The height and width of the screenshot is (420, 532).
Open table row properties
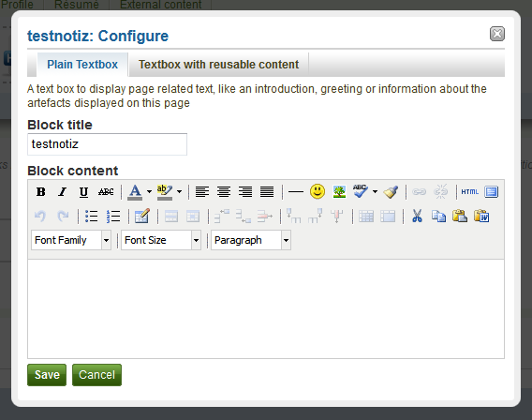171,217
